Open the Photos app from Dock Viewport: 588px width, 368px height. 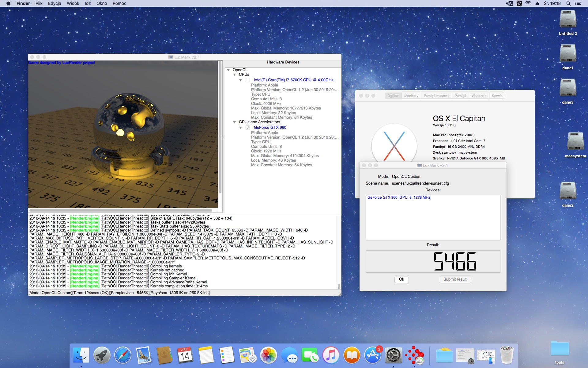point(268,355)
